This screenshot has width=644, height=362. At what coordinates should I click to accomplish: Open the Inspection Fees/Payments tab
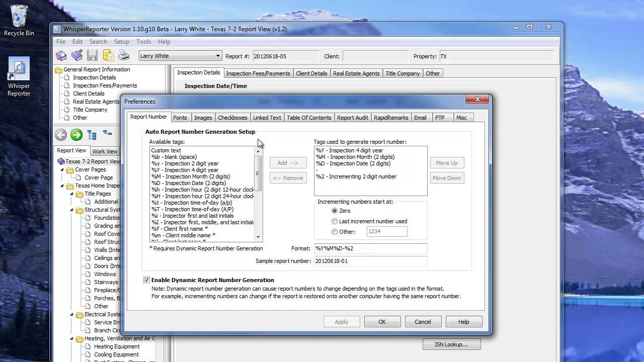click(x=258, y=73)
